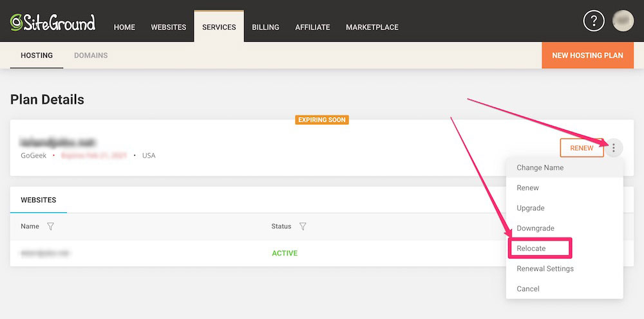Click the SiteGround logo
The image size is (644, 319).
click(x=53, y=23)
